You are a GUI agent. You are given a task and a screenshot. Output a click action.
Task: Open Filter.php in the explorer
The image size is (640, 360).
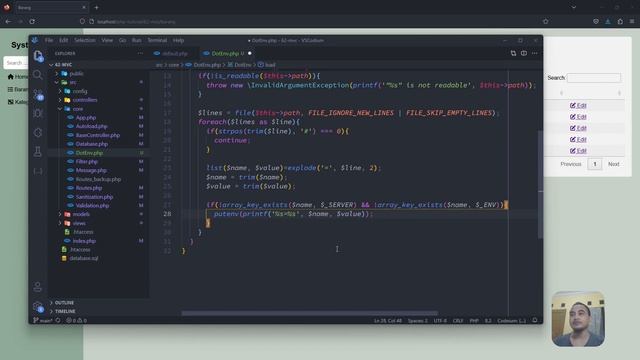[87, 162]
